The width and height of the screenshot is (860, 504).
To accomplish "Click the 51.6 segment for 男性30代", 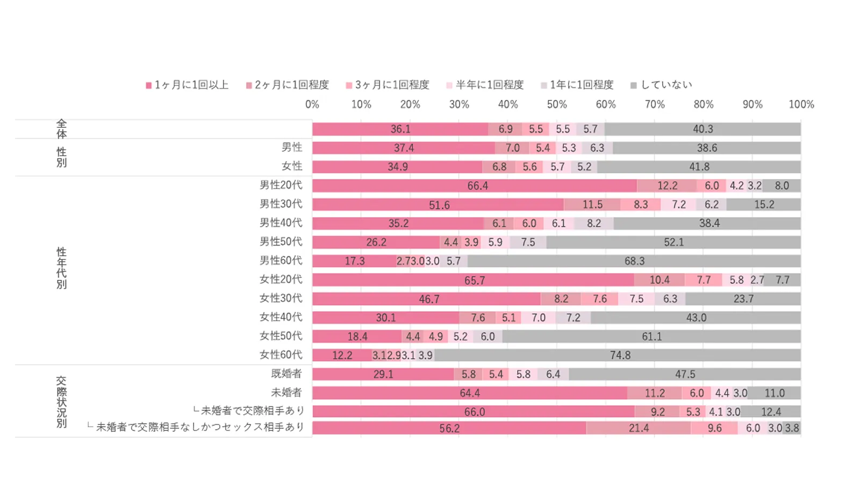I will pos(438,205).
